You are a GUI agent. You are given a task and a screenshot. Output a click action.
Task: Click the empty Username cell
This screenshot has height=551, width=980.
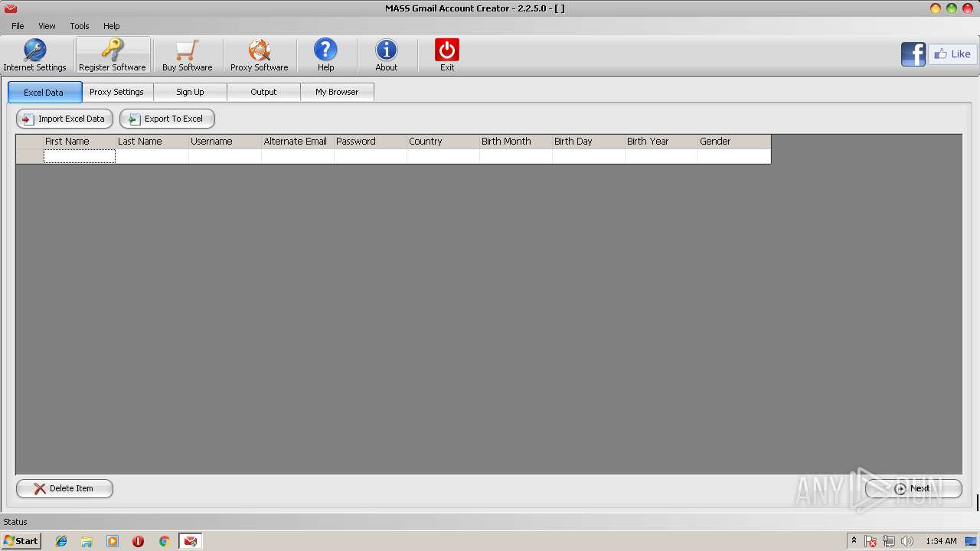pyautogui.click(x=225, y=156)
